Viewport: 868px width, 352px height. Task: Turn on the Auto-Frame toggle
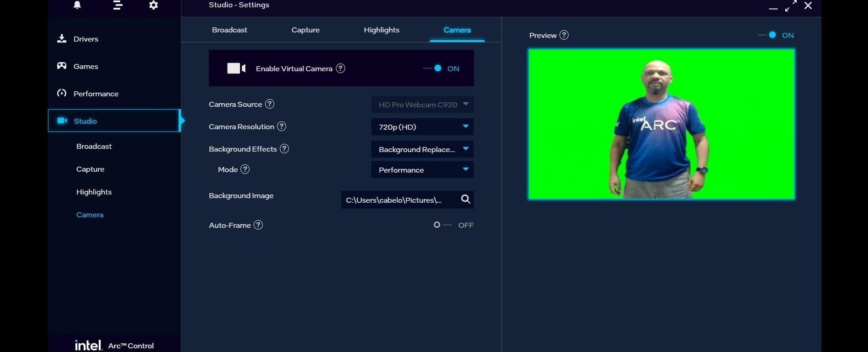442,225
